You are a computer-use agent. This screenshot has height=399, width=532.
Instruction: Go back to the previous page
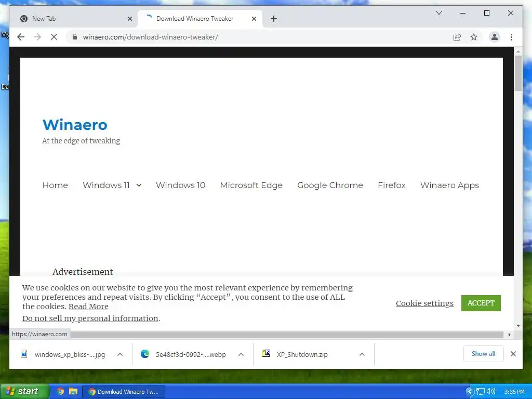point(21,37)
